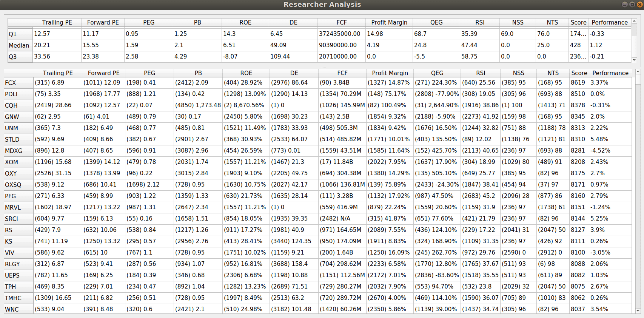Select the UNM row header

click(18, 128)
